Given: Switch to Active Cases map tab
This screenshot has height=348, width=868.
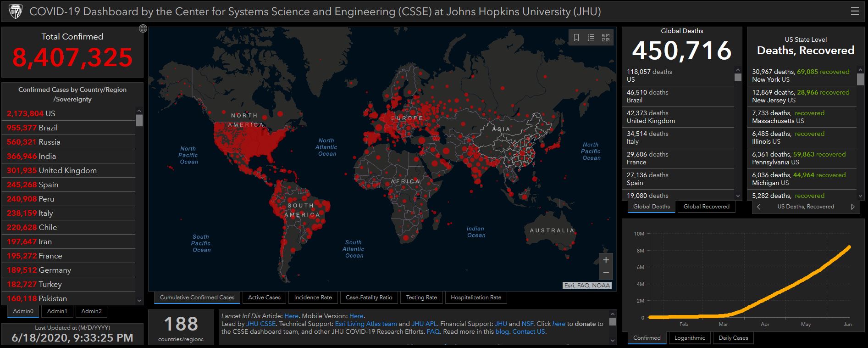Looking at the screenshot, I should point(264,297).
